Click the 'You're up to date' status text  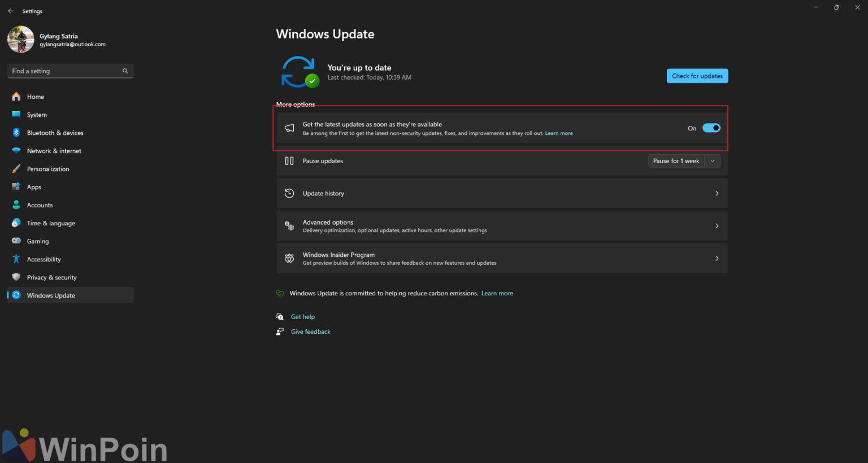359,68
